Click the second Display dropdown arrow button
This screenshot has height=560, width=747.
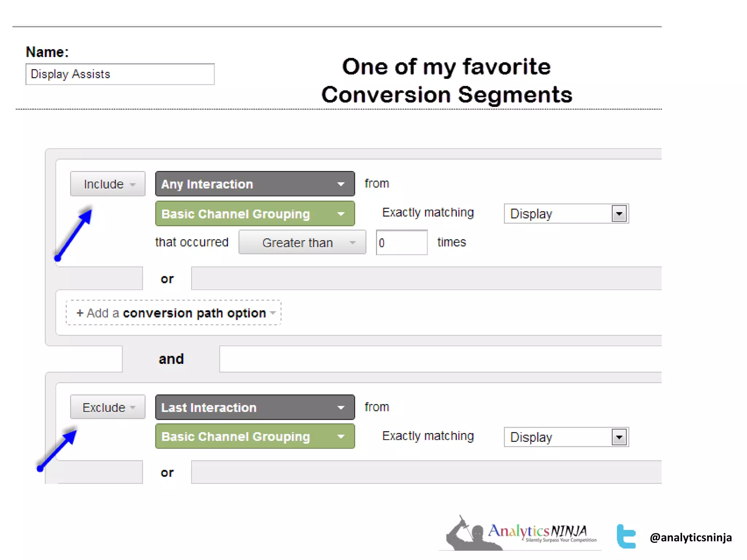619,437
